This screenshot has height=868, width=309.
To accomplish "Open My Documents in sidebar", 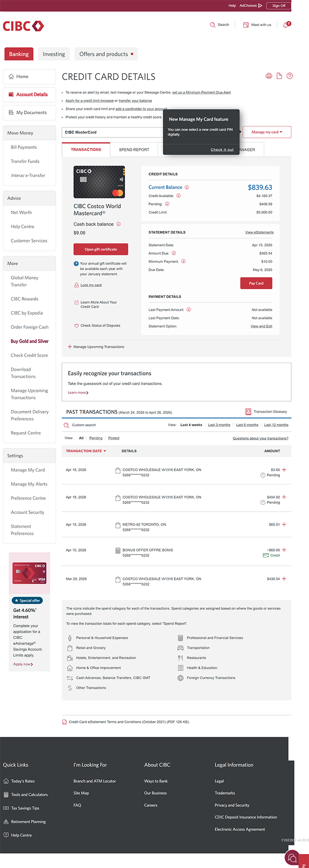I will tap(29, 112).
